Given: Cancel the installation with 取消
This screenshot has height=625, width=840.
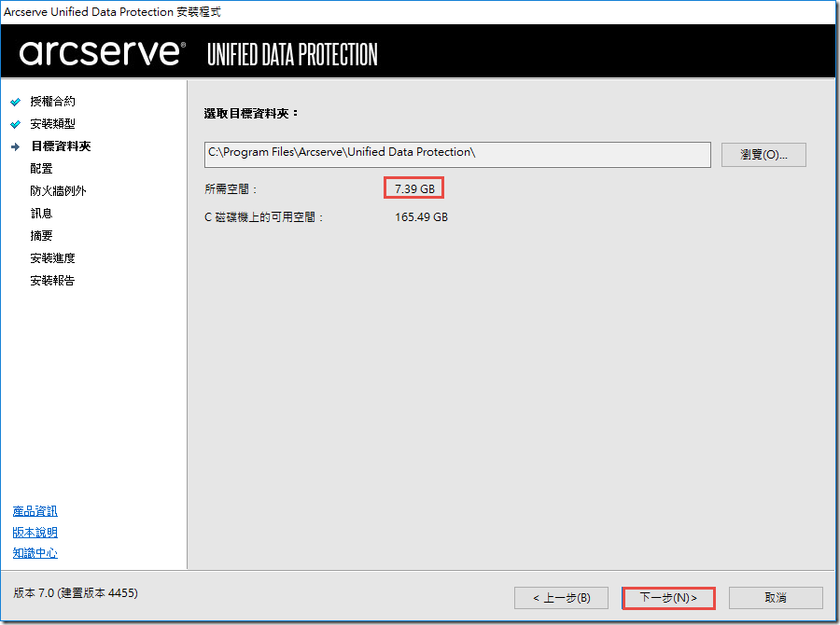Looking at the screenshot, I should [776, 597].
